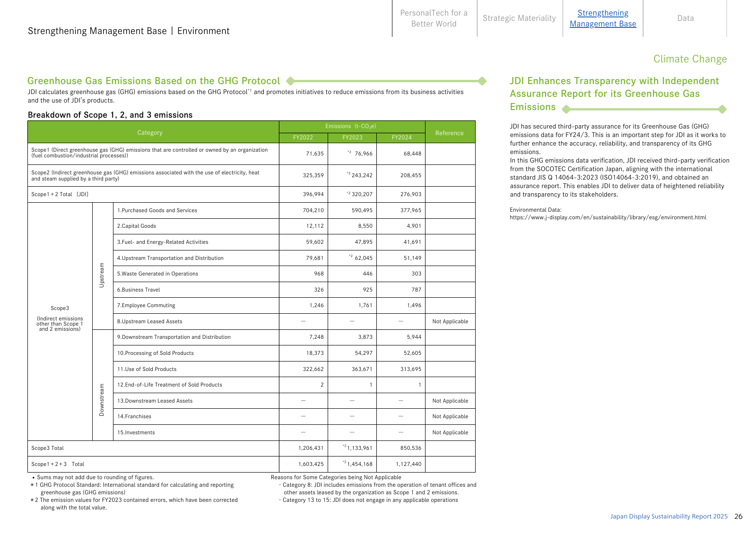Image resolution: width=756 pixels, height=534 pixels.
Task: Select the FY2022 column header
Action: pos(303,138)
